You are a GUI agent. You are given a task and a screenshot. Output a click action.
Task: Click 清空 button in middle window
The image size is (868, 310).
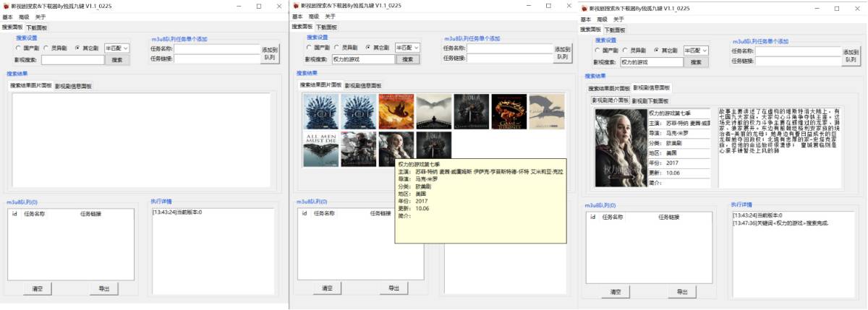(x=328, y=288)
